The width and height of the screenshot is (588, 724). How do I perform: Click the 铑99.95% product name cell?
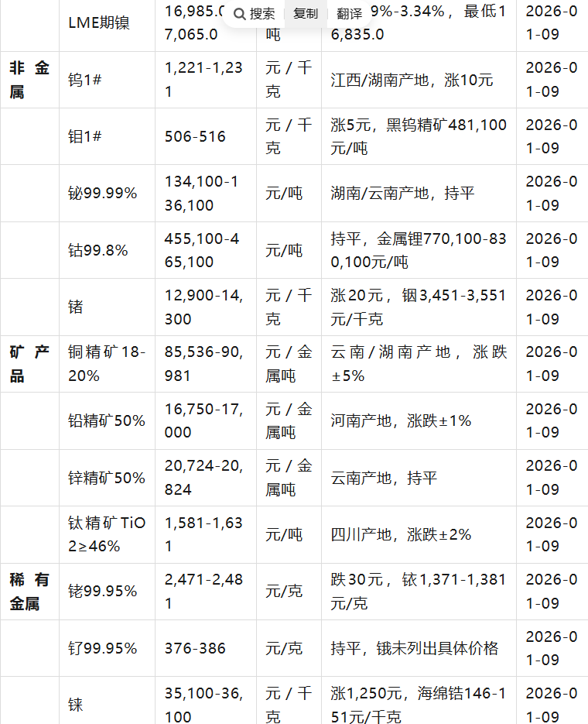tap(102, 592)
